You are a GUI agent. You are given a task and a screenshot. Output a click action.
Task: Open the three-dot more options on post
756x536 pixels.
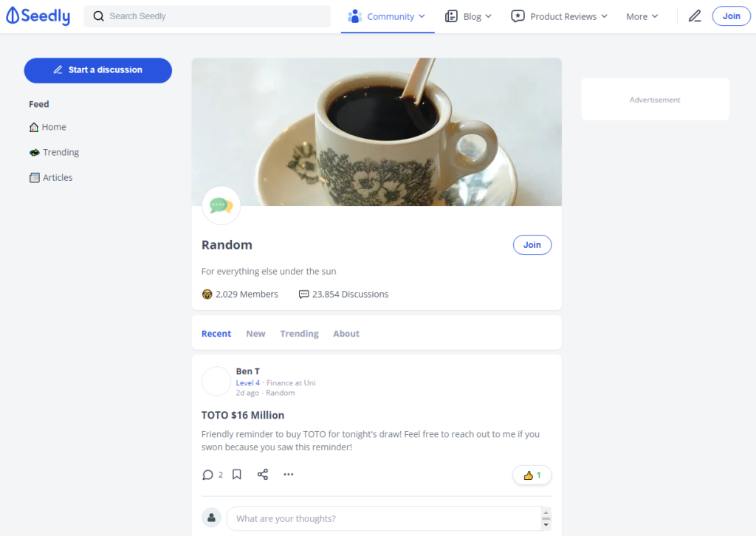pyautogui.click(x=289, y=474)
